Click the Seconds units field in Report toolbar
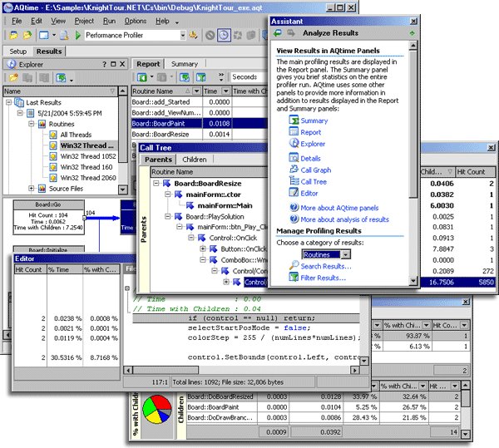 pyautogui.click(x=249, y=77)
